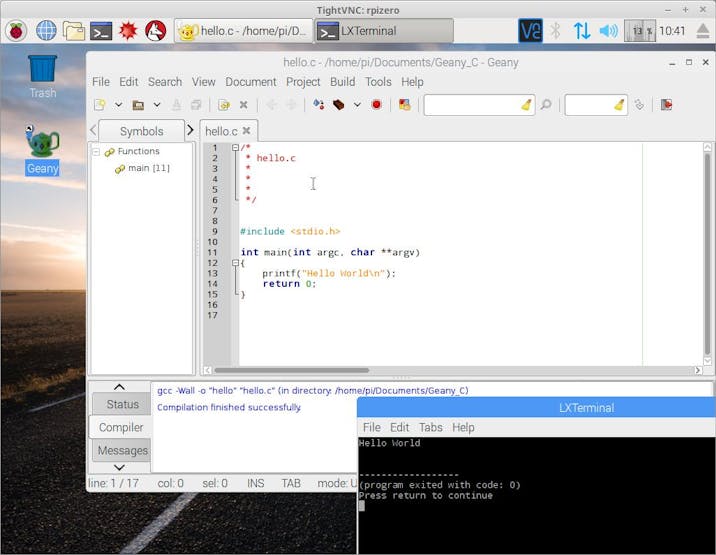Click the red run/execute icon
Viewport: 716px width, 555px height.
[377, 104]
